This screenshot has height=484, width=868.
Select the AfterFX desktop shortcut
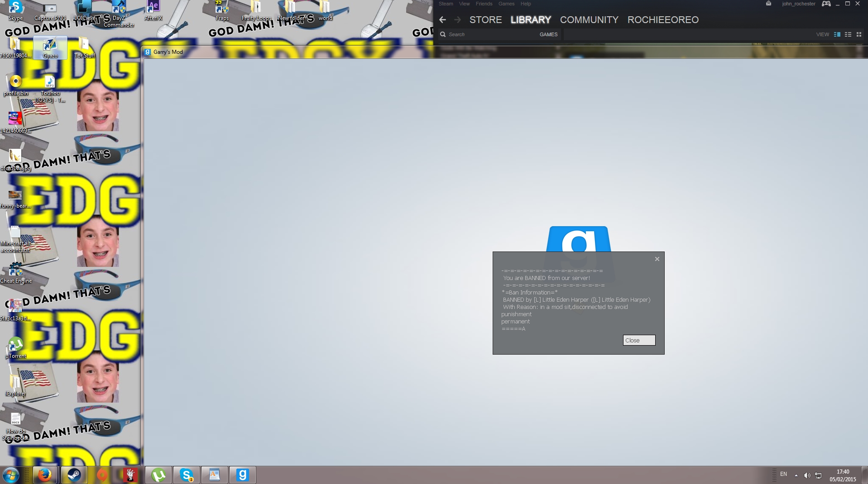click(153, 11)
